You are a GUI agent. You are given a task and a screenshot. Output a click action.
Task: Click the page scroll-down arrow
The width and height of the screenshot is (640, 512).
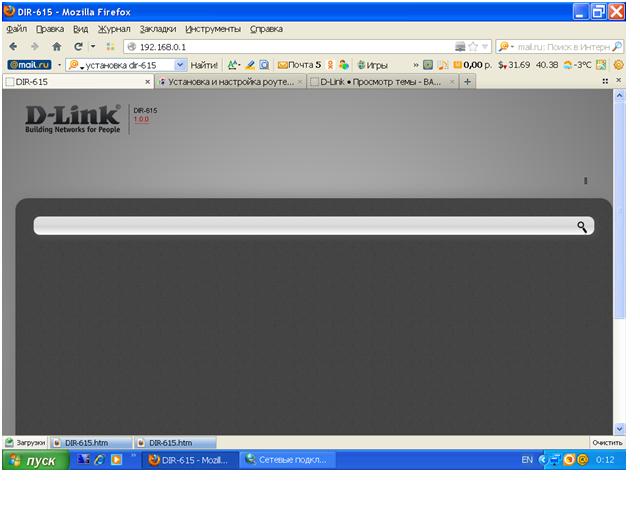[x=619, y=429]
